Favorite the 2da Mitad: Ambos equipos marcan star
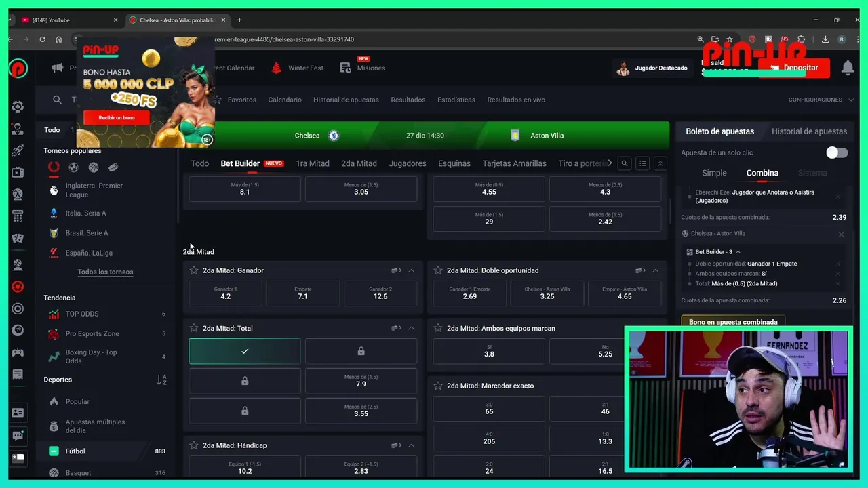Screen dimensions: 868x488 438,328
